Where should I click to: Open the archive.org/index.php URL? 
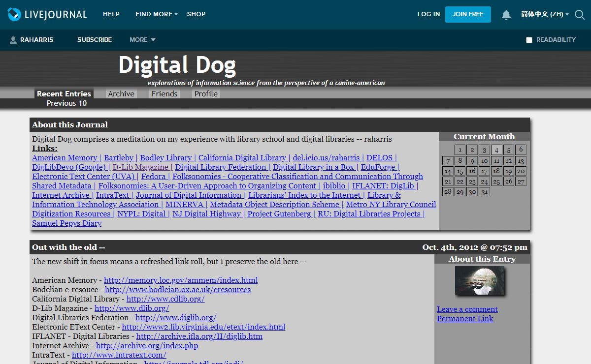tap(147, 346)
